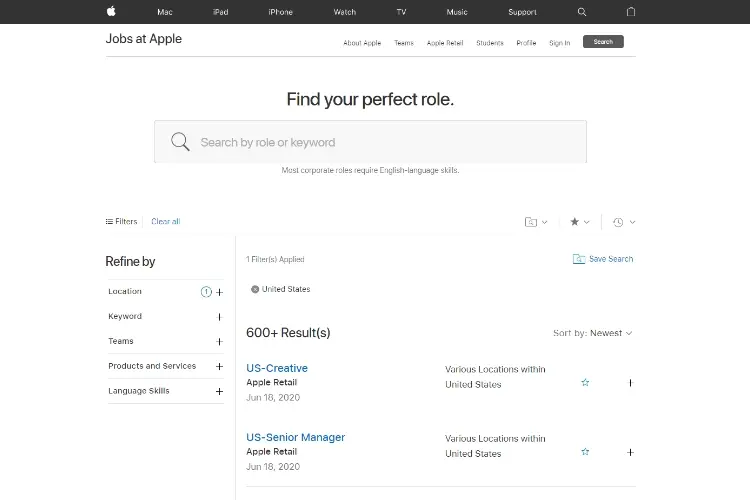Viewport: 750px width, 500px height.
Task: Open the Profile link
Action: 526,43
